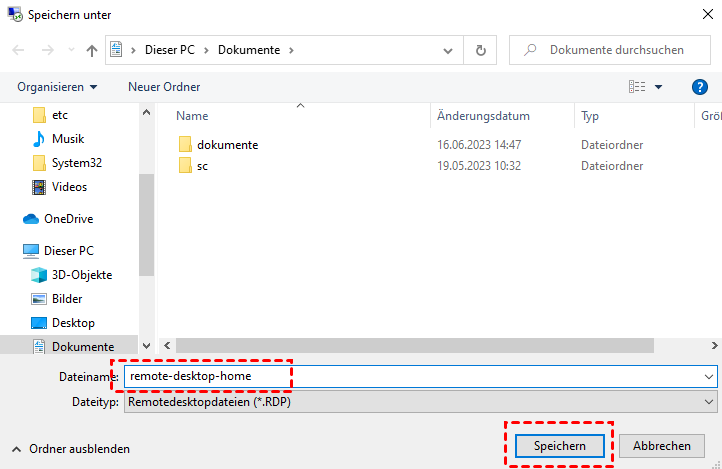The image size is (722, 469).
Task: Click the 'Dokumente durchsuchen' search field
Action: [x=610, y=50]
